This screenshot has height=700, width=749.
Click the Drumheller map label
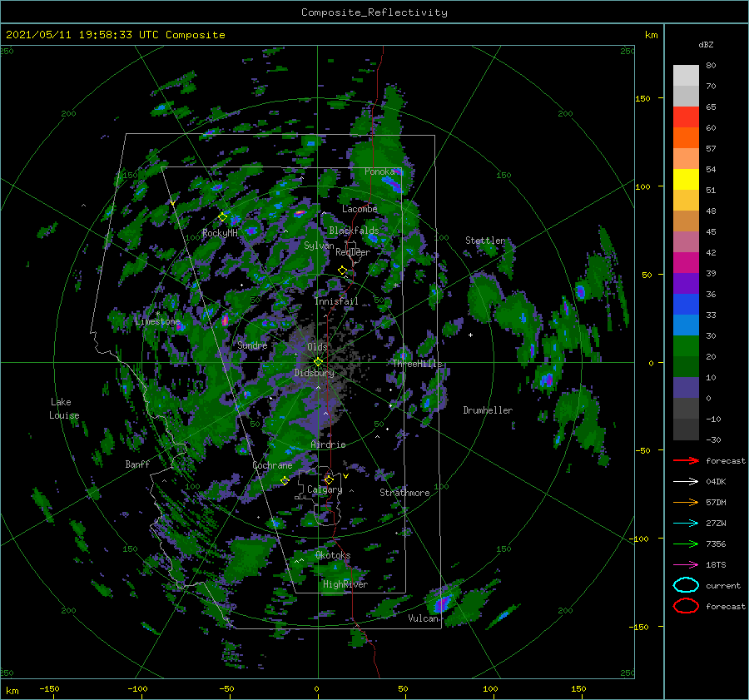point(488,410)
